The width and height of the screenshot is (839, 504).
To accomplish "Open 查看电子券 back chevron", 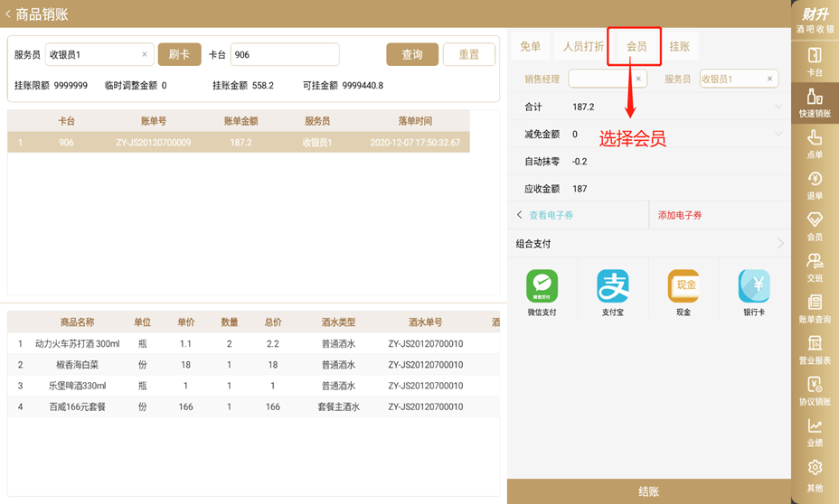I will [519, 215].
